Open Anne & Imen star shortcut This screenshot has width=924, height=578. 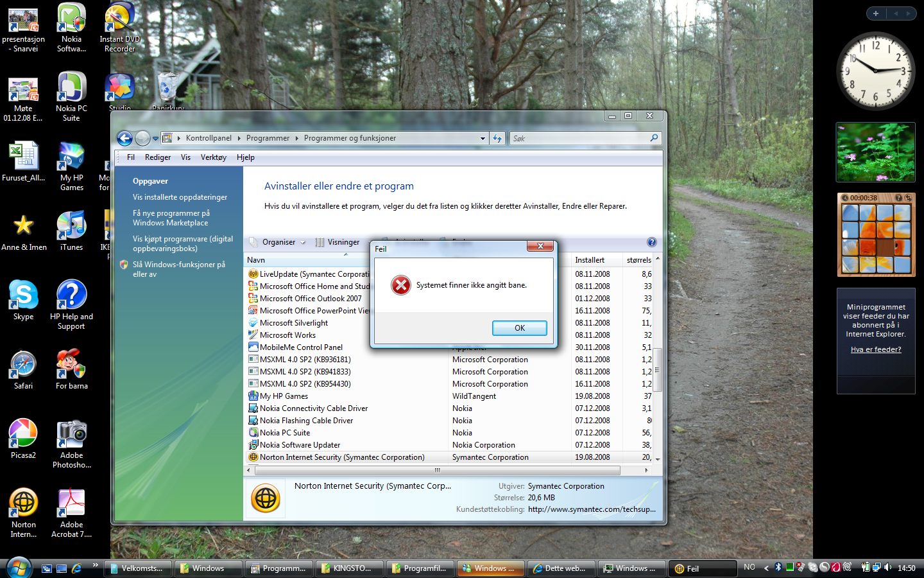coord(24,232)
